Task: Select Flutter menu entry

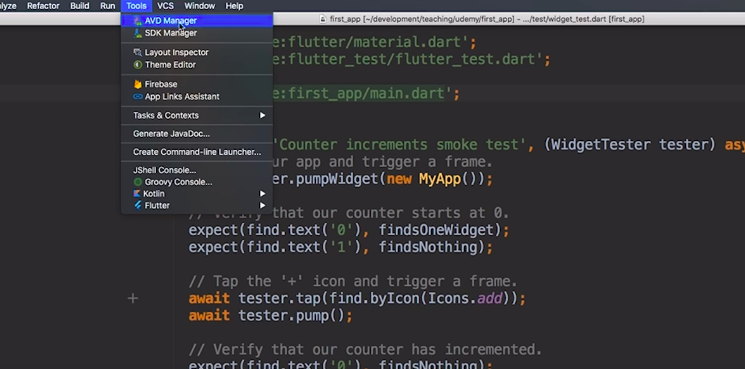Action: 197,205
